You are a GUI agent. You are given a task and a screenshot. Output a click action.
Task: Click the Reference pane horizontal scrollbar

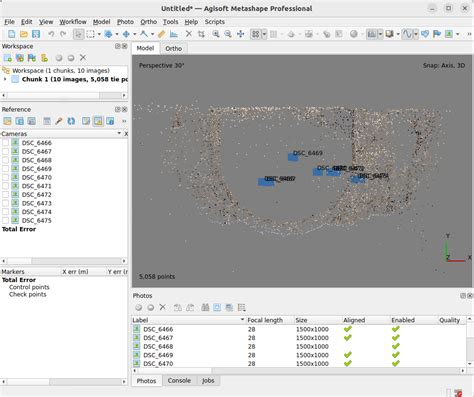[x=64, y=261]
